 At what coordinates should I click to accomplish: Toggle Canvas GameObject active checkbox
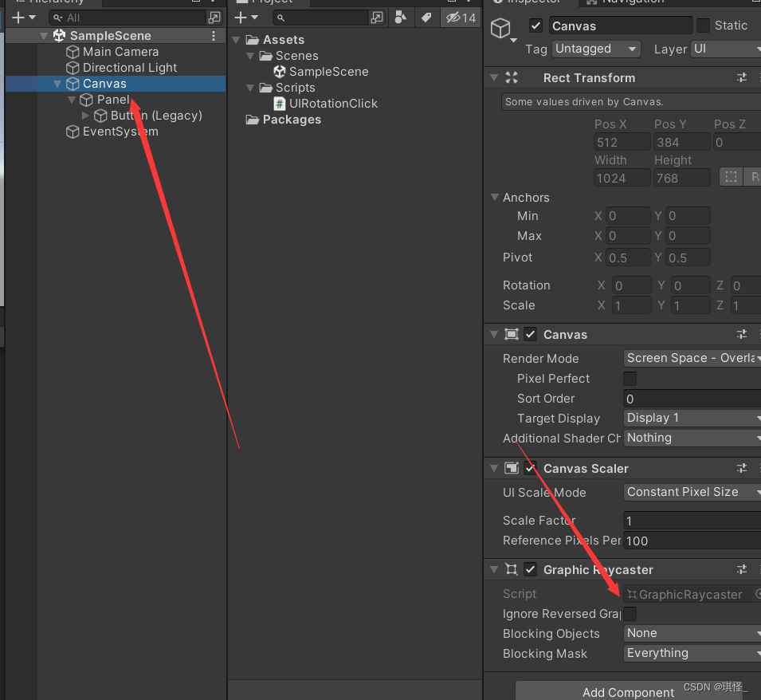coord(535,26)
